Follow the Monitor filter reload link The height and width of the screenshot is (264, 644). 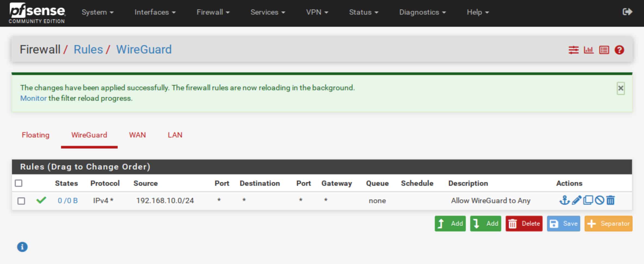(x=34, y=98)
